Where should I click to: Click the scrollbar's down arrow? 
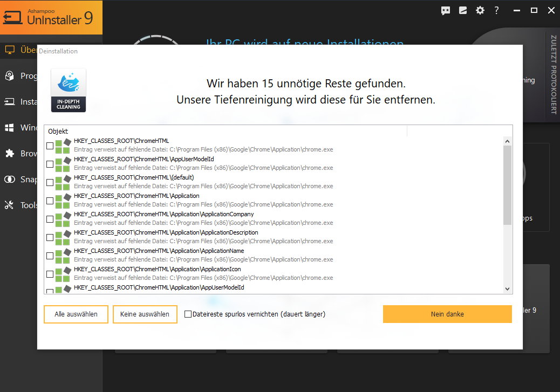[x=507, y=289]
